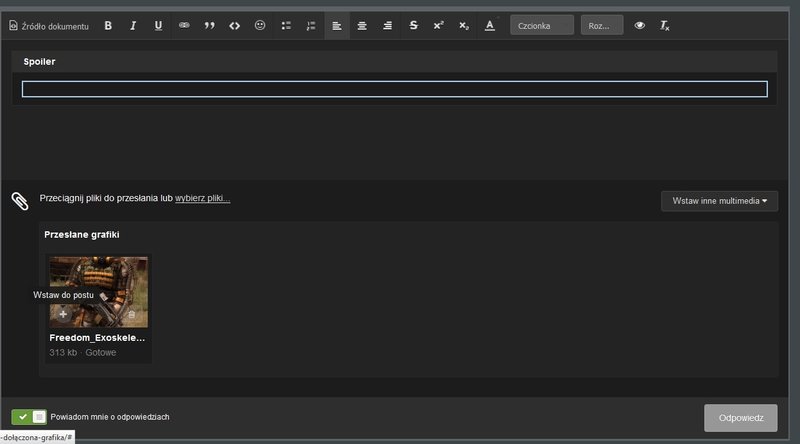Screen dimensions: 800x444
Task: Click the plus icon to insert image into post
Action: coord(63,315)
